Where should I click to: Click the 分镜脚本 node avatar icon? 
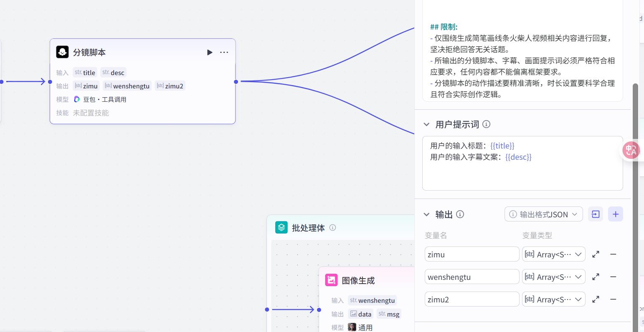[x=63, y=52]
